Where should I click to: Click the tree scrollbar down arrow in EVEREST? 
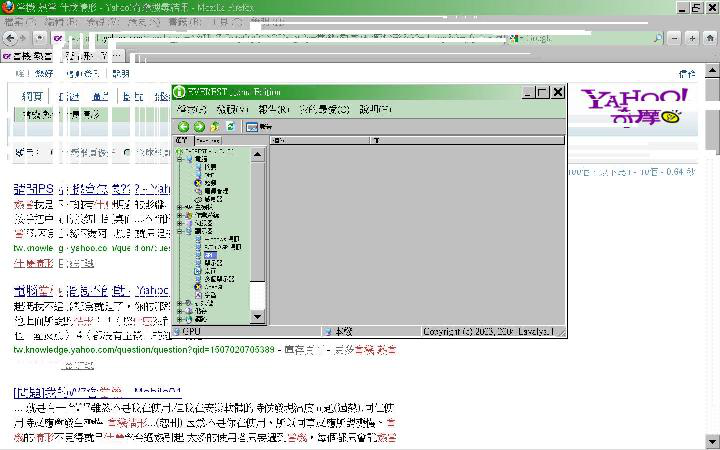pos(258,316)
